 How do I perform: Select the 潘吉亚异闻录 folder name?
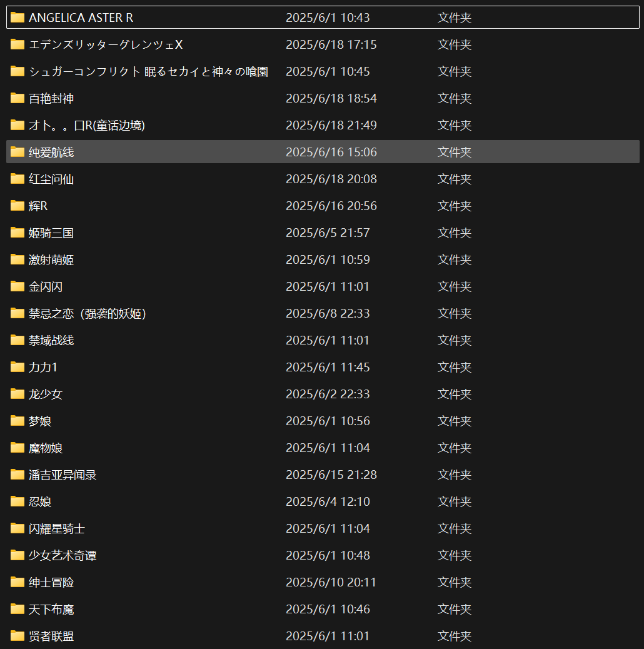(x=63, y=475)
